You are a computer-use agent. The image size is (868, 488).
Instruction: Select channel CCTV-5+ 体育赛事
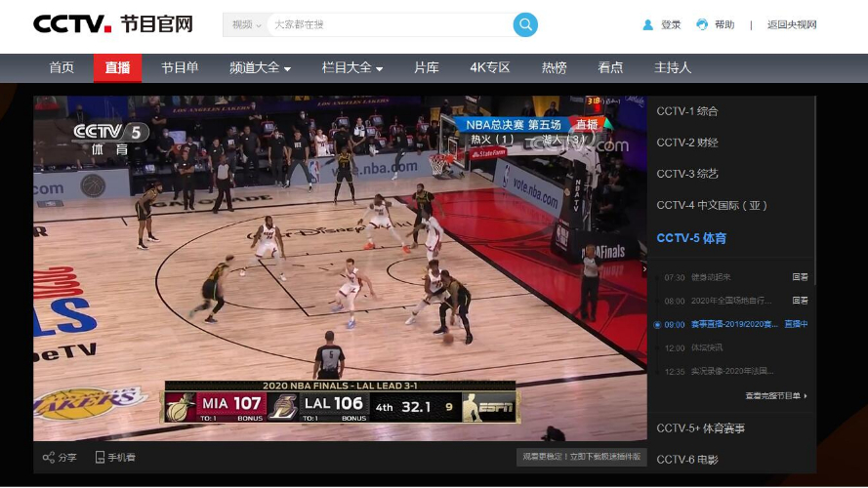(700, 428)
